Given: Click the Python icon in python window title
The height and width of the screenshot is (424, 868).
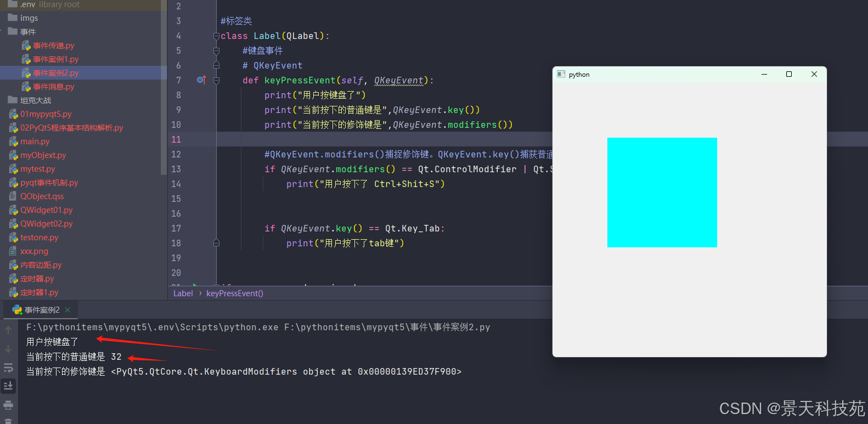Looking at the screenshot, I should click(561, 75).
